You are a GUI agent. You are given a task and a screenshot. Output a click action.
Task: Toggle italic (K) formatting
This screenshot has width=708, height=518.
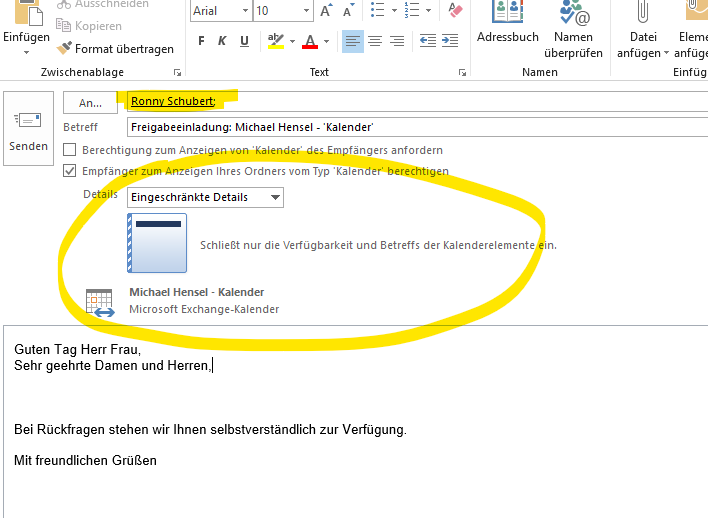tap(224, 41)
